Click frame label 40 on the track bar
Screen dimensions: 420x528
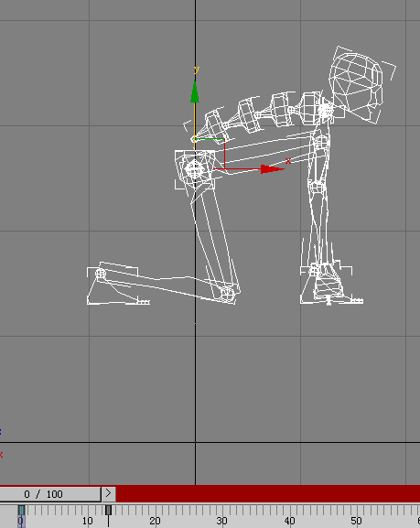pyautogui.click(x=289, y=522)
